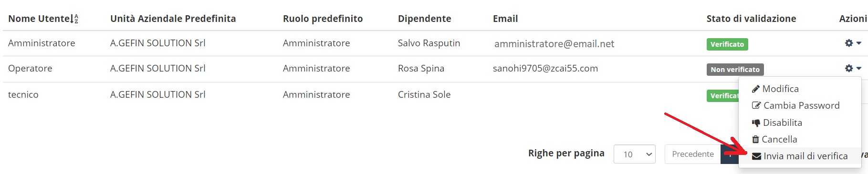
Task: Choose Cambia Password from the menu
Action: coord(800,106)
